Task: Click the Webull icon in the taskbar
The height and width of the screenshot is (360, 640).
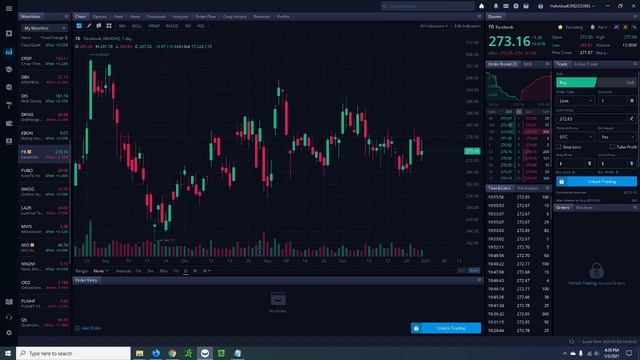Action: tap(205, 353)
